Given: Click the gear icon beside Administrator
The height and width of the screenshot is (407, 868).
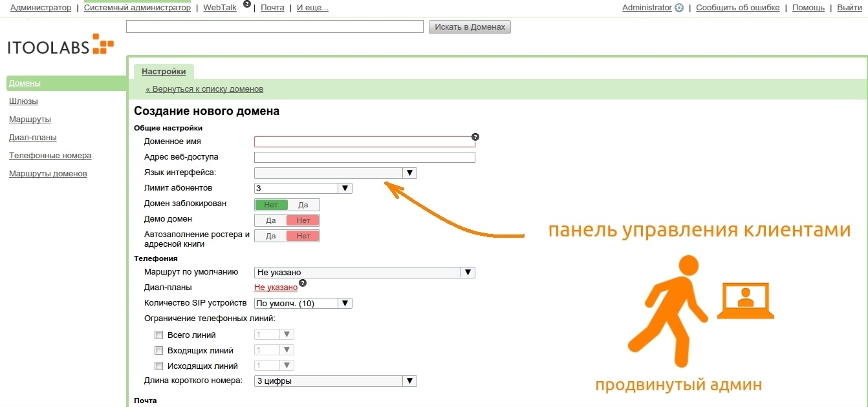Looking at the screenshot, I should point(678,7).
